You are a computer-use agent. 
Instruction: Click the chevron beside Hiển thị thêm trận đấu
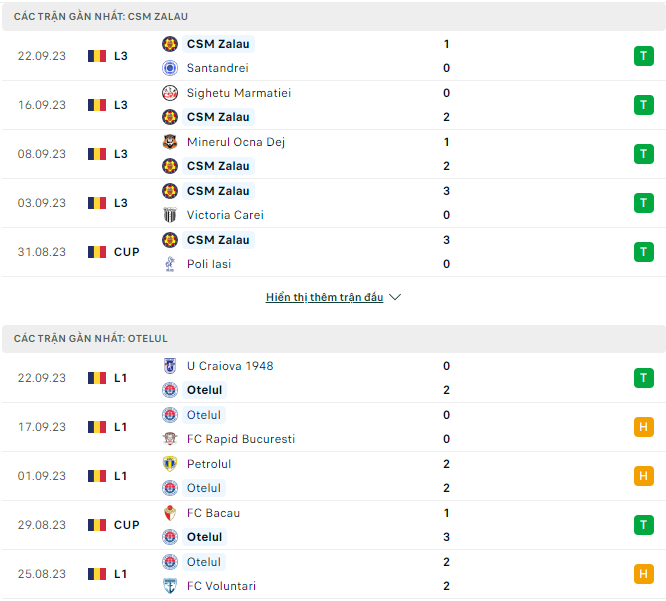[x=395, y=297]
